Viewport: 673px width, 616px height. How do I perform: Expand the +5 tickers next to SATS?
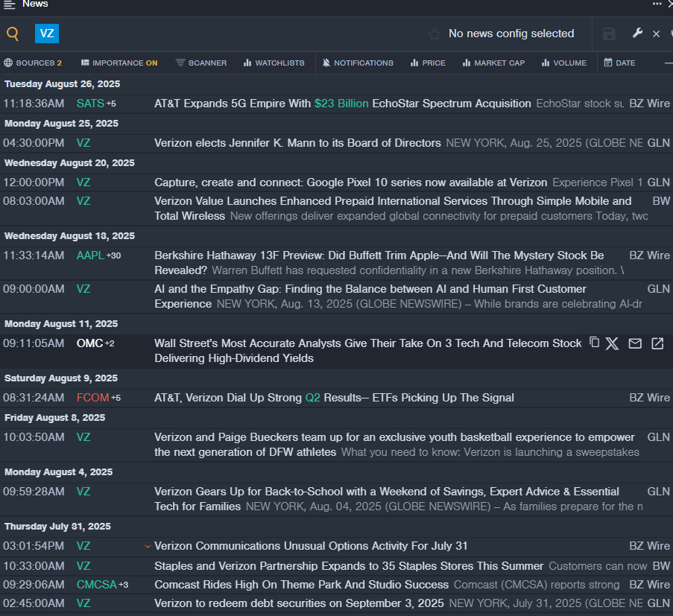(x=111, y=104)
